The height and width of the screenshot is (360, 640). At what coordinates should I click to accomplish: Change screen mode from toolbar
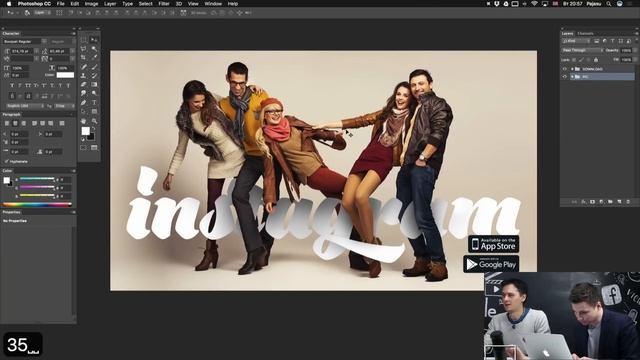pos(94,147)
